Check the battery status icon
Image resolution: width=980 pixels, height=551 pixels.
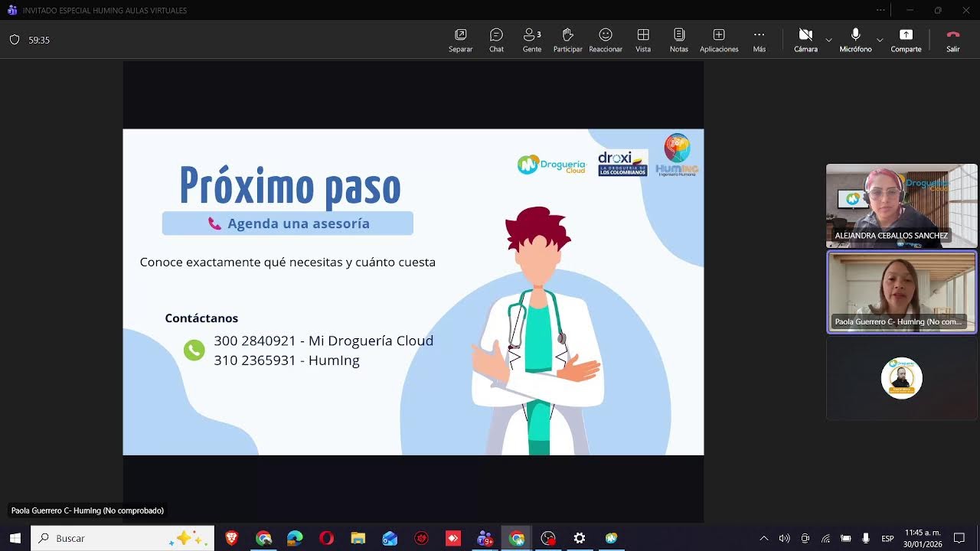pos(846,538)
